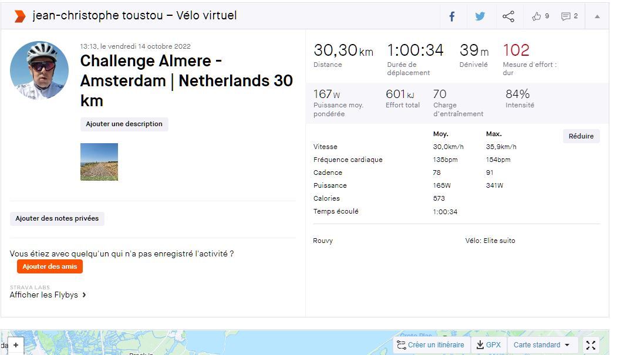Click Créer un itinéraire
This screenshot has width=644, height=355.
click(431, 345)
